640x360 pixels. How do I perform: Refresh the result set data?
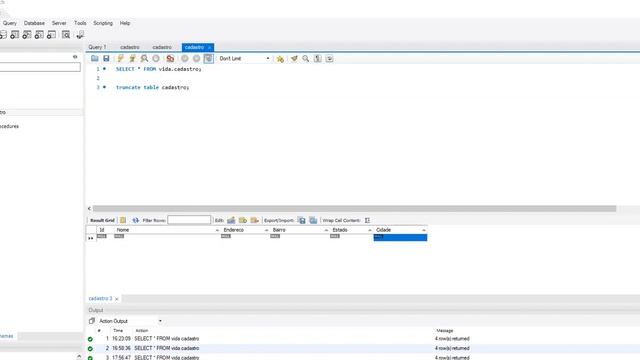click(x=136, y=220)
